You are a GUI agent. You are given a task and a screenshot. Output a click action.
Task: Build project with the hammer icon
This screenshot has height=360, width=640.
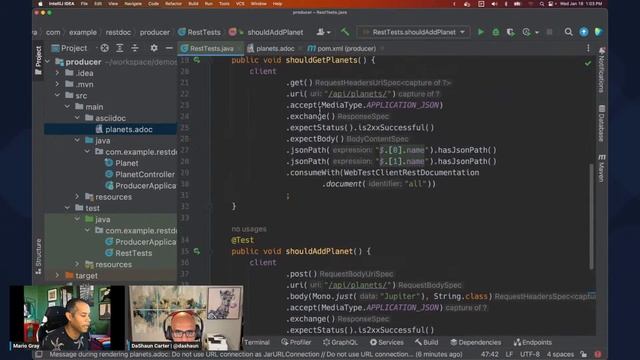[345, 32]
